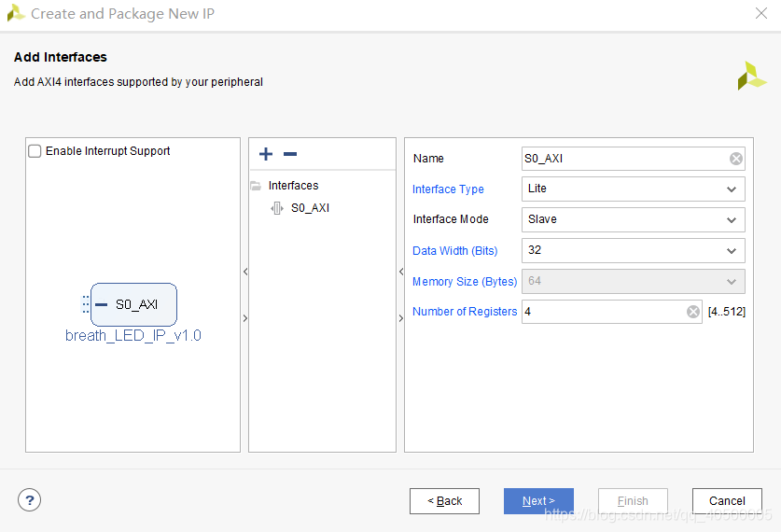781x532 pixels.
Task: Click the Back button
Action: pyautogui.click(x=444, y=501)
